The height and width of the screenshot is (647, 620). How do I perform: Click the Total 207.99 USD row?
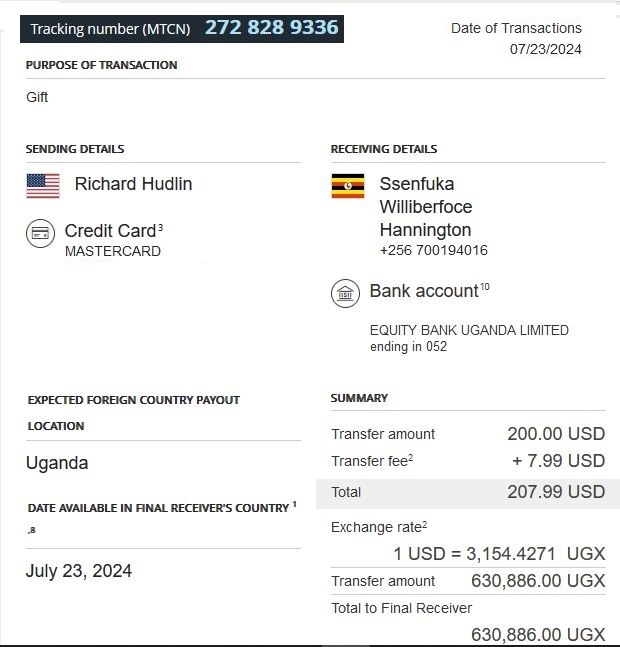tap(461, 492)
